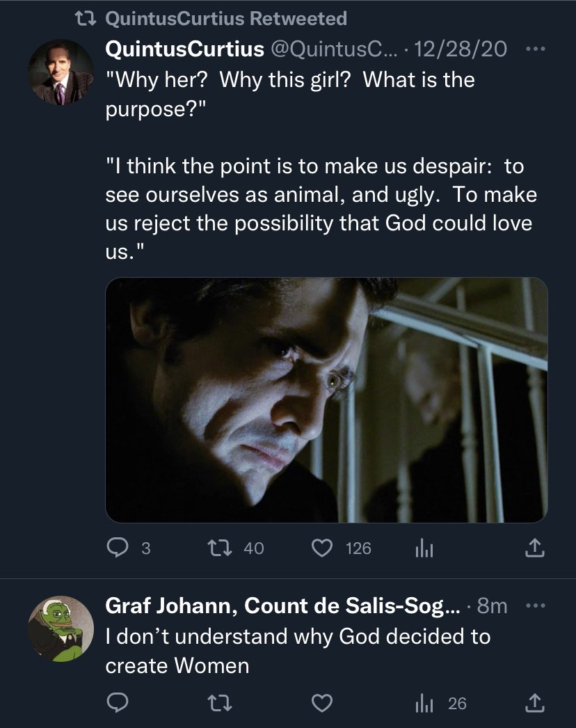Open more options for QuintusCurtius tweet
The height and width of the screenshot is (728, 576).
coord(536,49)
